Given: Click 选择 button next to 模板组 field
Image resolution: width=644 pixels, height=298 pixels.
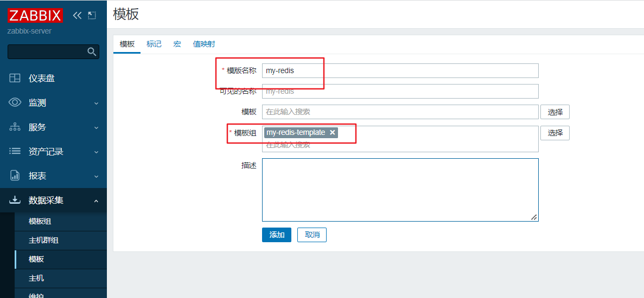Looking at the screenshot, I should [555, 133].
